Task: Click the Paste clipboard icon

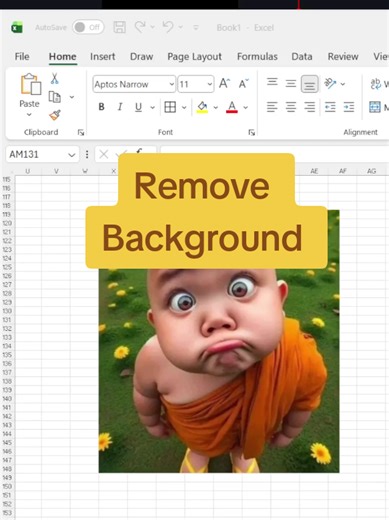Action: tap(30, 84)
